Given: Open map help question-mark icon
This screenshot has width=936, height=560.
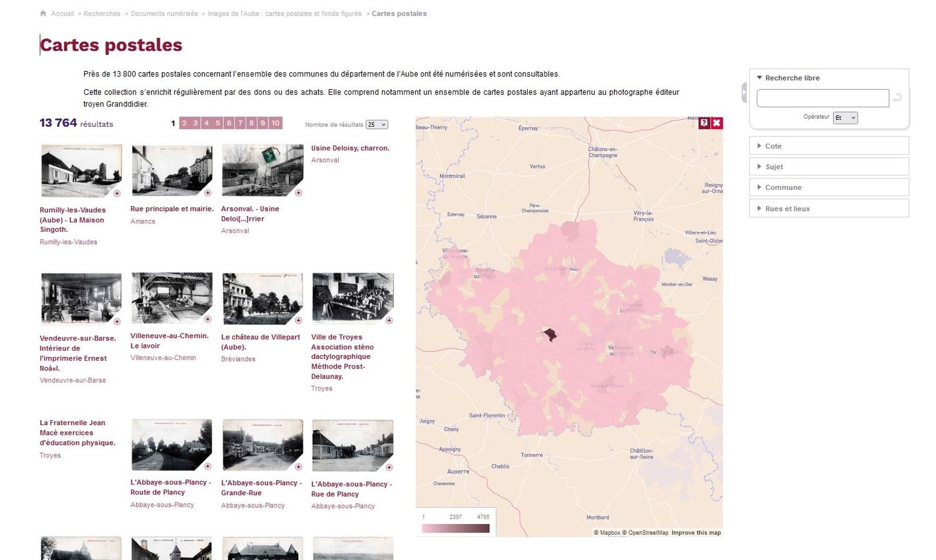Looking at the screenshot, I should pos(704,123).
